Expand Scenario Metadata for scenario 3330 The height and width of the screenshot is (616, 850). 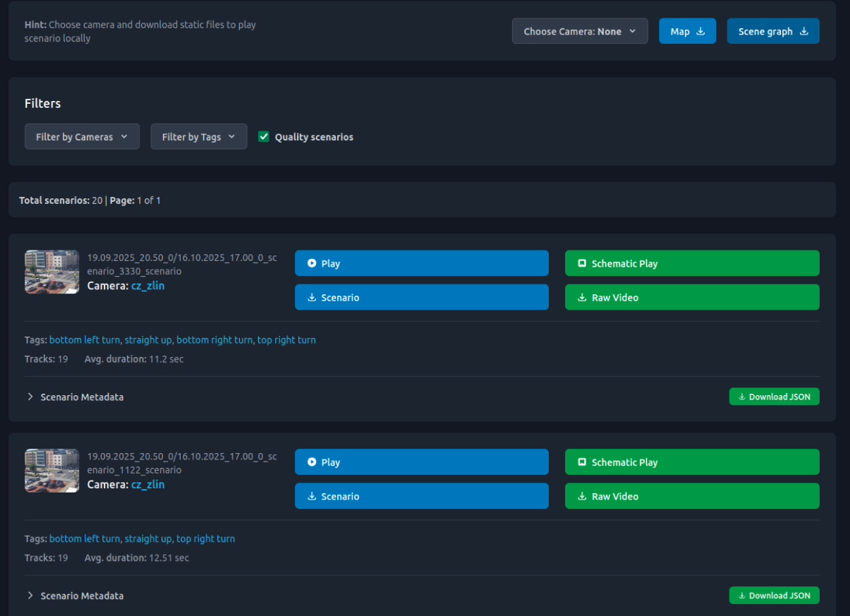[x=75, y=397]
